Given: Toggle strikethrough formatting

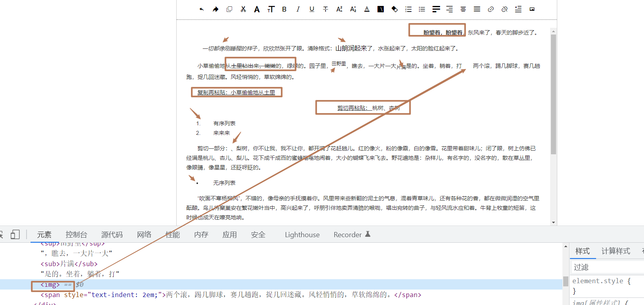Looking at the screenshot, I should (x=326, y=9).
